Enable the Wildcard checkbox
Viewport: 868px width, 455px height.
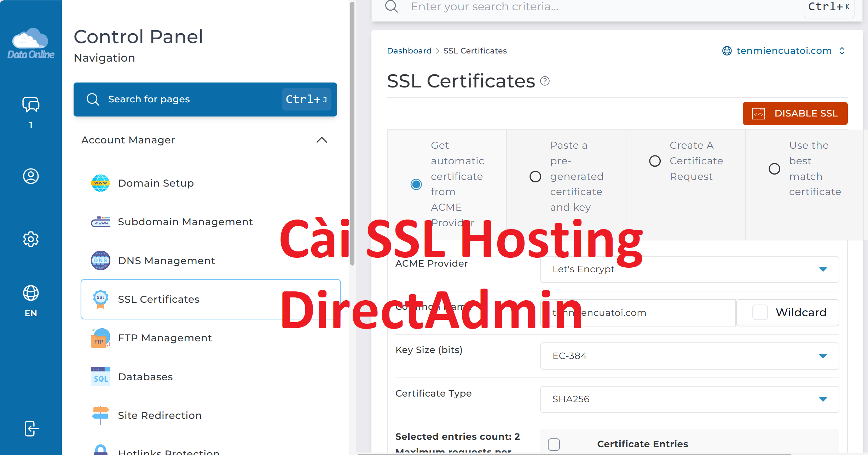click(x=760, y=312)
